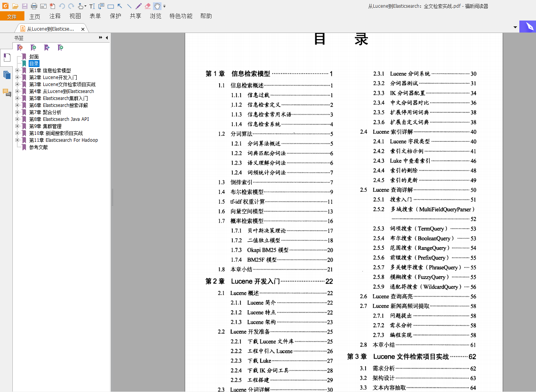Open the 文件 menu
Image resolution: width=536 pixels, height=392 pixels.
click(12, 16)
